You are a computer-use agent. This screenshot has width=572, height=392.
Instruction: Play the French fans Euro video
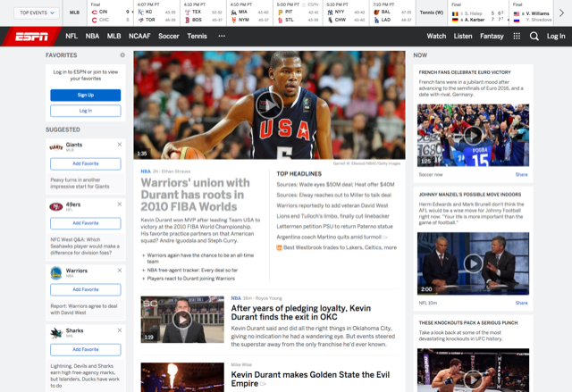point(473,136)
